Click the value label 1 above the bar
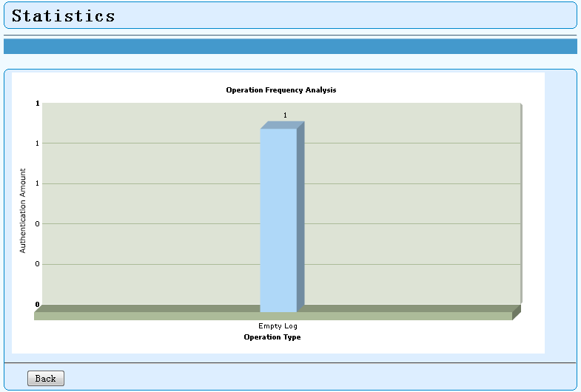The image size is (581, 392). (285, 115)
